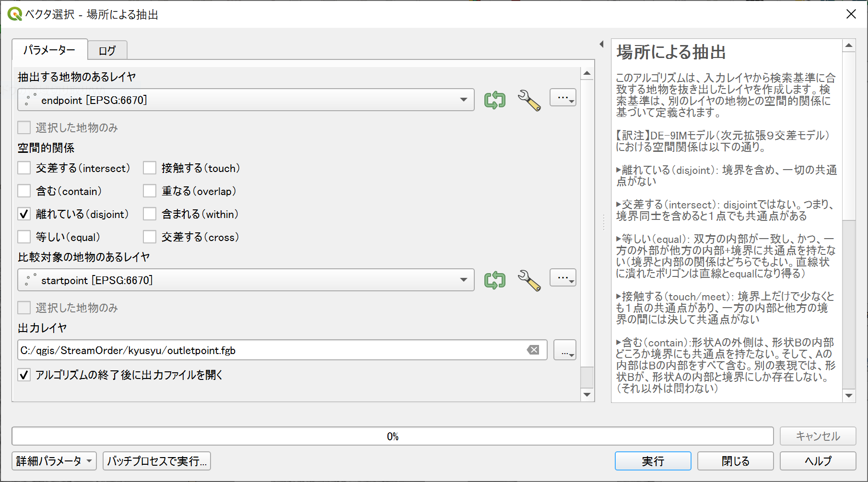Click the 抽出する地物のあるレイヤ label
Viewport: 868px width, 482px height.
point(77,77)
